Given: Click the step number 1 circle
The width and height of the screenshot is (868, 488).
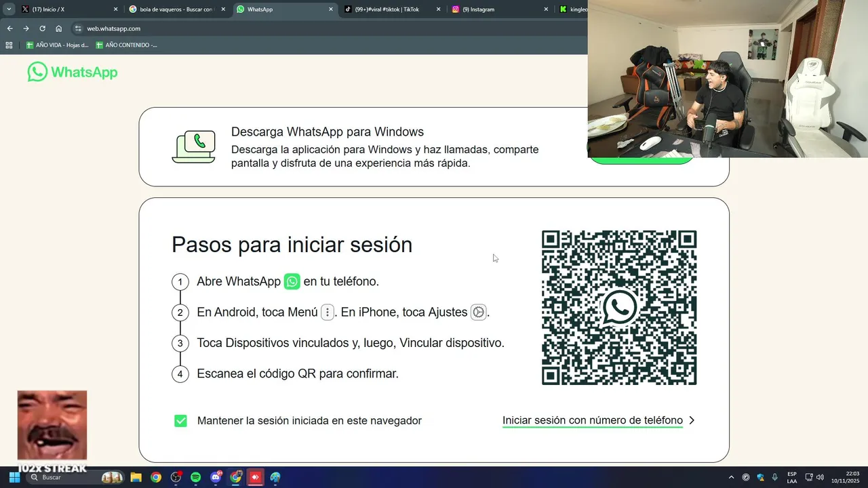Looking at the screenshot, I should (x=180, y=282).
